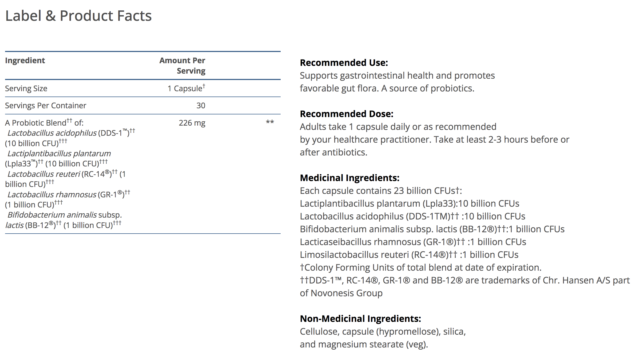The image size is (644, 360).
Task: Click Lactobacillus acidophilus in the ingredient table
Action: tap(52, 133)
